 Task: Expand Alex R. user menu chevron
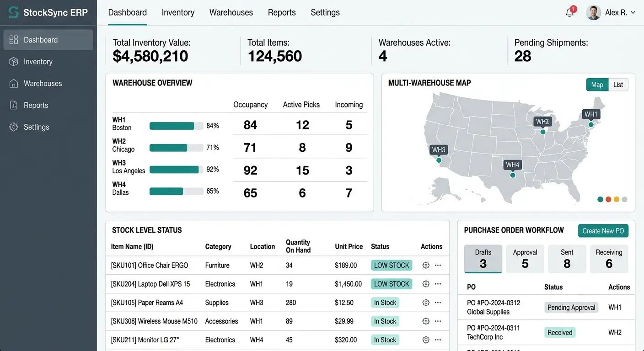pyautogui.click(x=633, y=13)
